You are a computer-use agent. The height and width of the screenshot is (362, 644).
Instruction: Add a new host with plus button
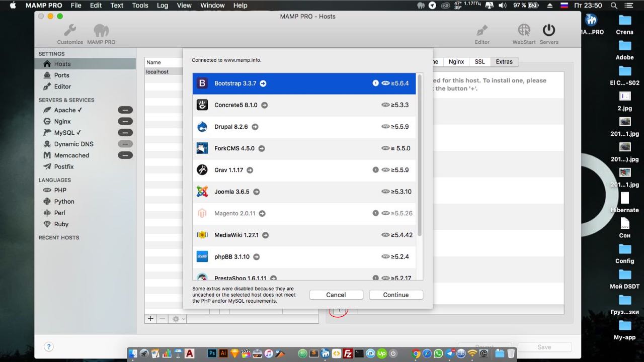pyautogui.click(x=150, y=319)
